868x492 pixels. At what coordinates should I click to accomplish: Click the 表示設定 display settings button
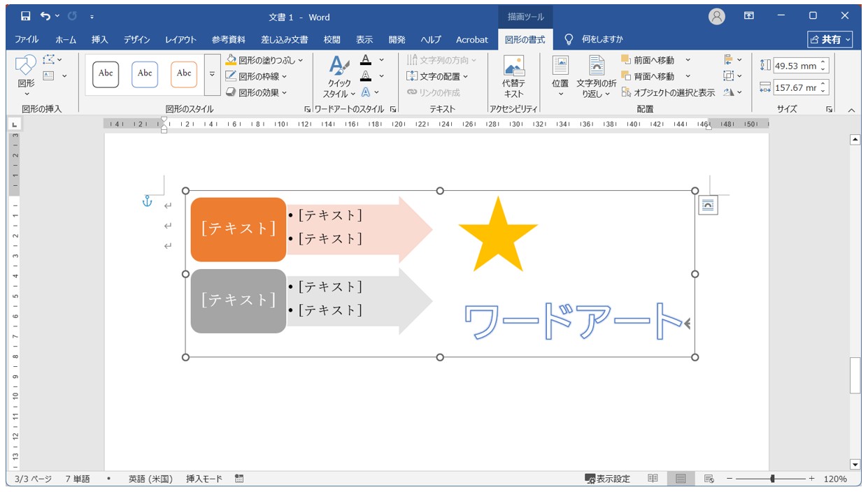pos(608,479)
